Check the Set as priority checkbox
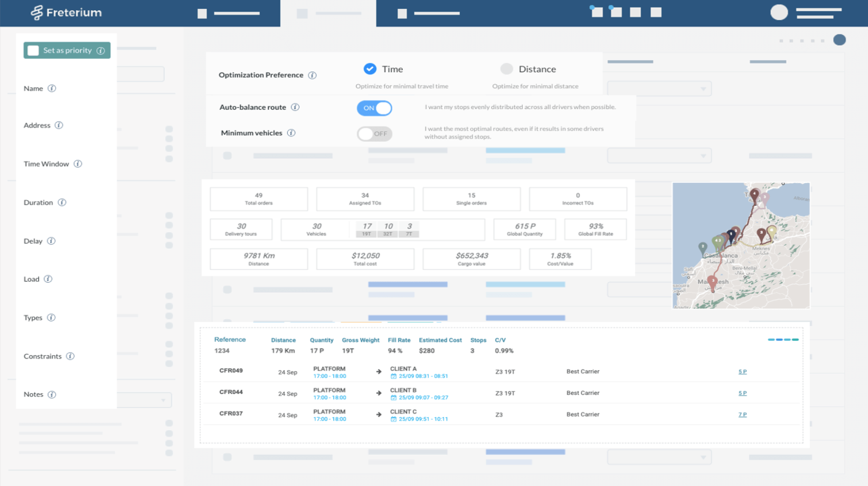Image resolution: width=868 pixels, height=486 pixels. click(33, 50)
